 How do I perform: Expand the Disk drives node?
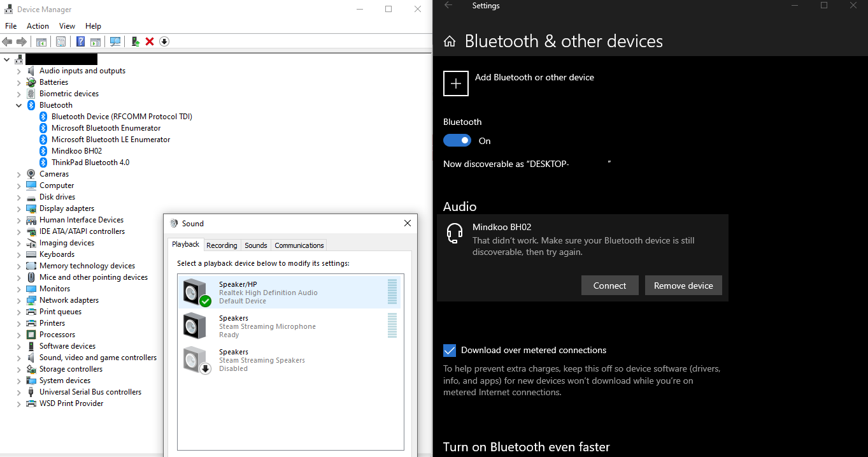click(19, 197)
